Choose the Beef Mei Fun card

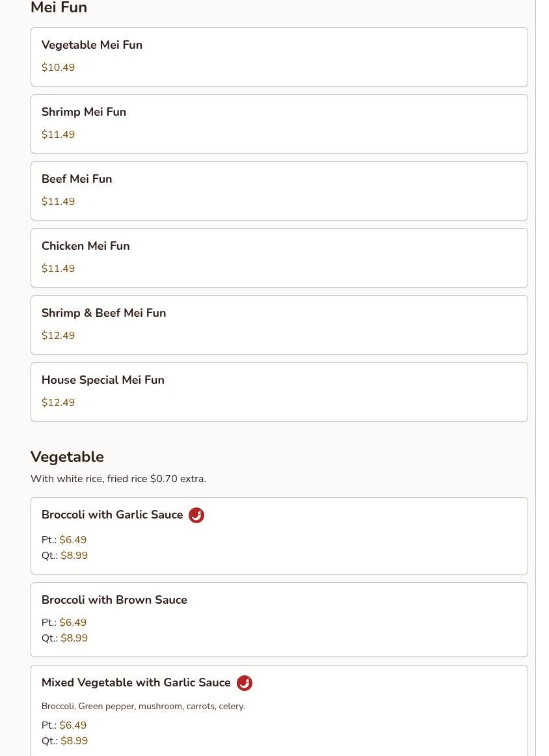point(278,191)
